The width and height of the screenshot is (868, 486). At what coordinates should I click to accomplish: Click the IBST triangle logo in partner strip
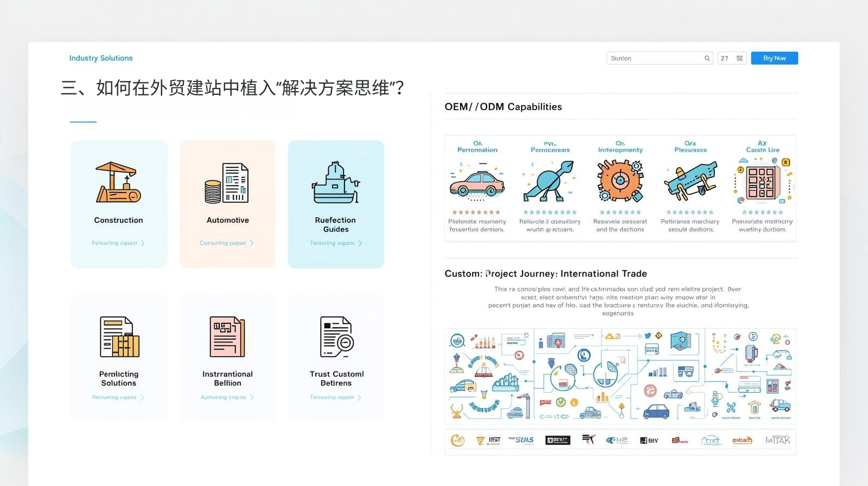click(488, 440)
